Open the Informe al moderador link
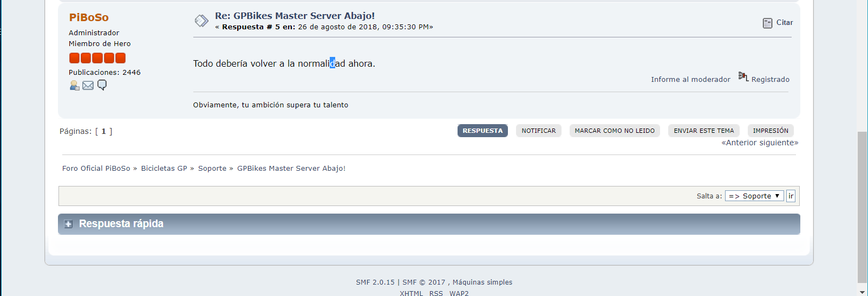 pos(690,79)
